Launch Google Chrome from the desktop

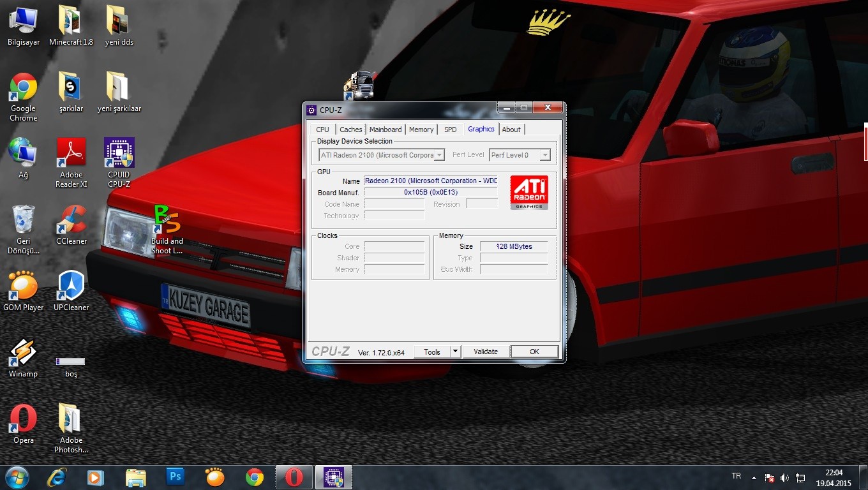tap(23, 97)
